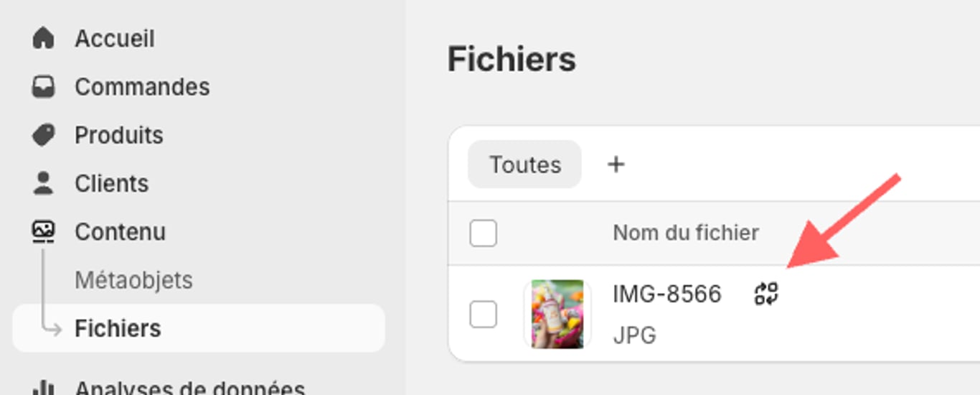The width and height of the screenshot is (980, 395).
Task: Select the Toutes tab
Action: (x=524, y=164)
